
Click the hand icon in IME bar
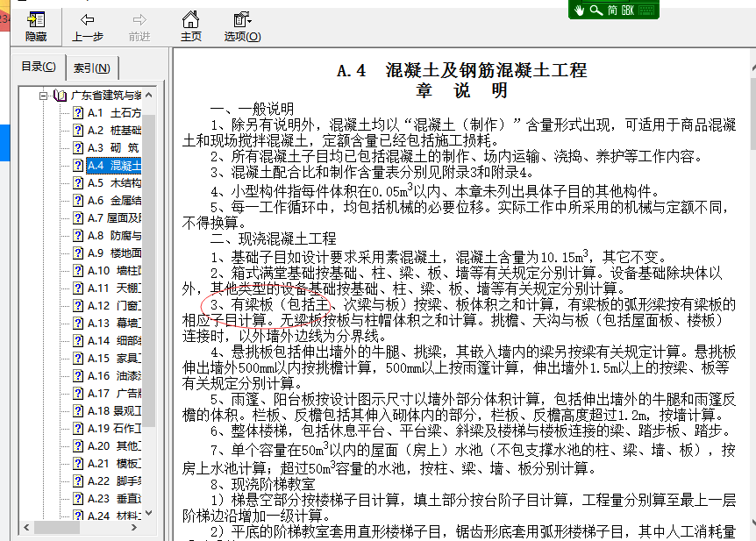pyautogui.click(x=579, y=11)
